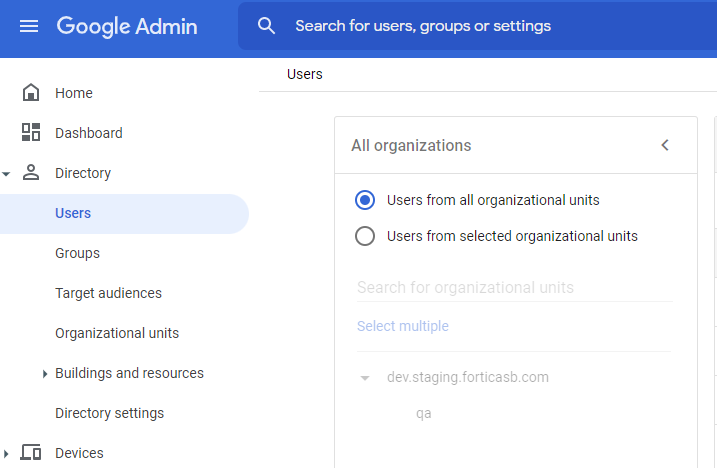Click the Google Admin logo
The image size is (717, 468).
click(126, 26)
